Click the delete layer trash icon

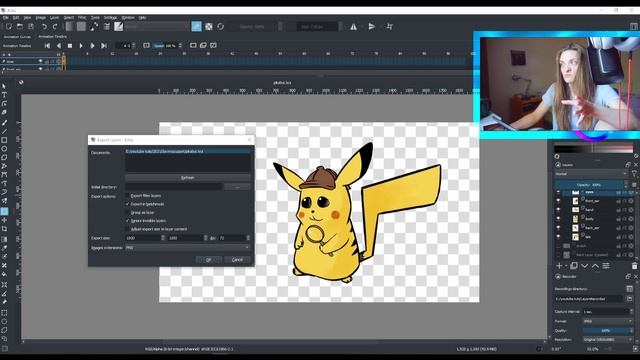(x=634, y=266)
